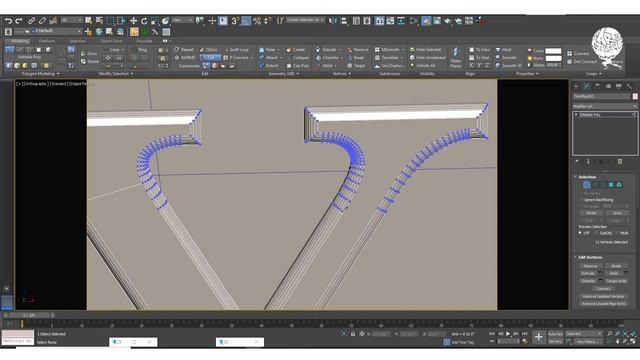The width and height of the screenshot is (640, 360).
Task: Click the Align tool icon
Action: [x=344, y=20]
